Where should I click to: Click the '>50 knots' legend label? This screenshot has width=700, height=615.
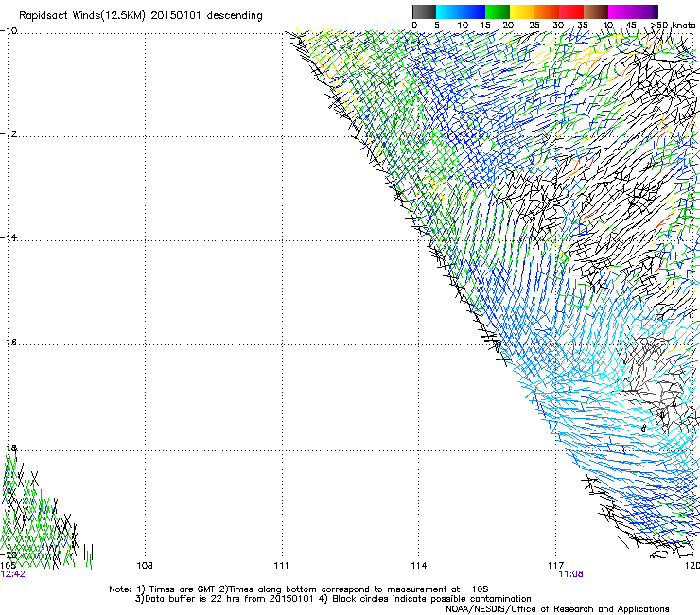coord(673,25)
